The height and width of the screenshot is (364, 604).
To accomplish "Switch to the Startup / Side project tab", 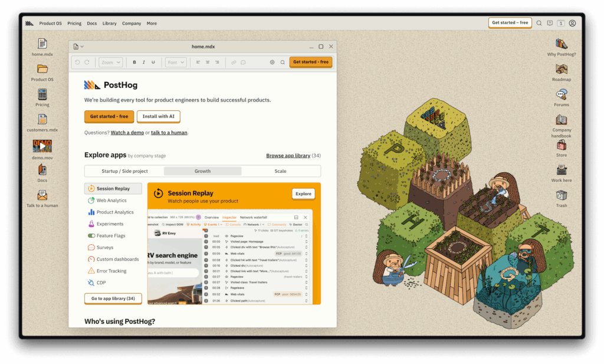I will click(125, 171).
